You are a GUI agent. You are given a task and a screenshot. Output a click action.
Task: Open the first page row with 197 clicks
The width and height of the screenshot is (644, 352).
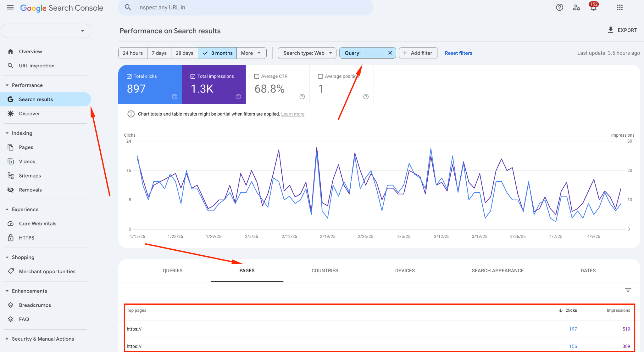click(379, 329)
